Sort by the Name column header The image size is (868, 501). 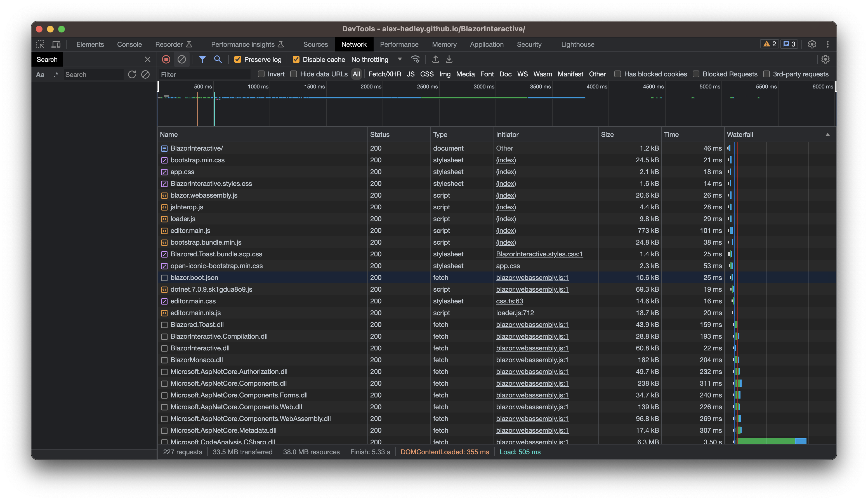(262, 135)
